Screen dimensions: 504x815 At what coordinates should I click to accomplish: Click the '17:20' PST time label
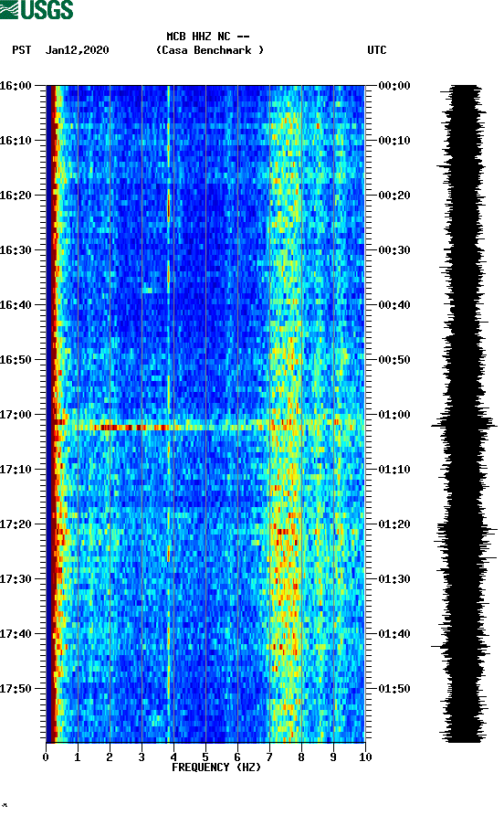click(x=16, y=524)
